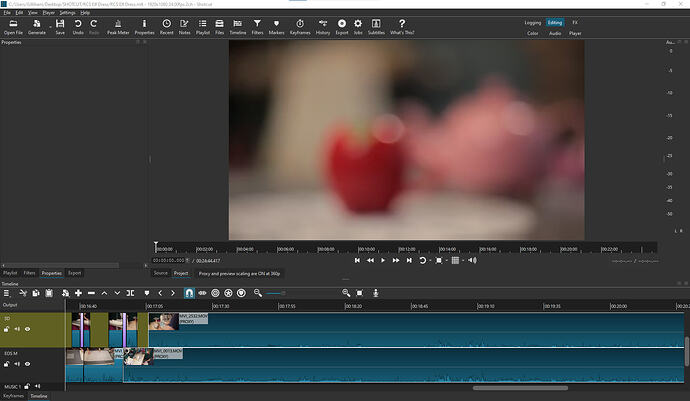The width and height of the screenshot is (690, 401).
Task: Switch to the Player layout
Action: (575, 33)
